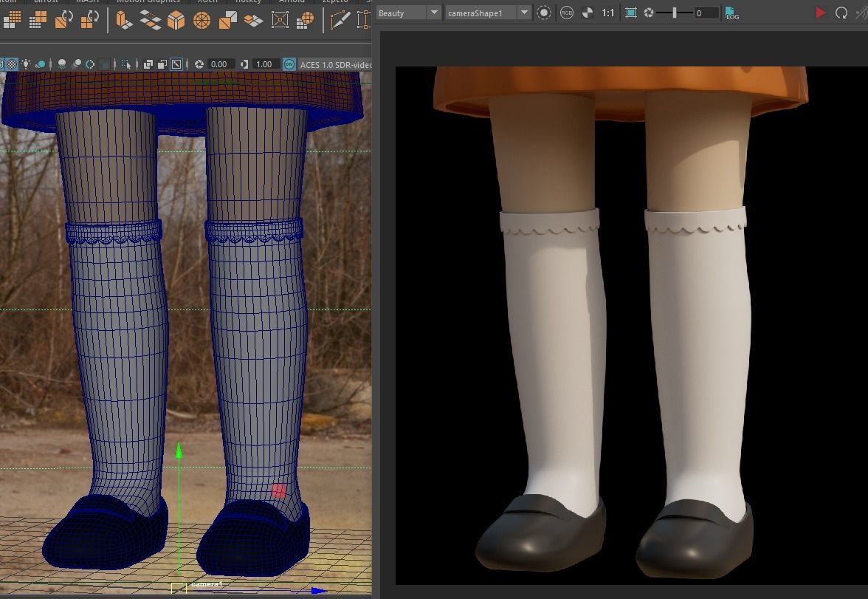The width and height of the screenshot is (868, 599).
Task: Click the green Y-axis manipulator arrow
Action: [179, 450]
